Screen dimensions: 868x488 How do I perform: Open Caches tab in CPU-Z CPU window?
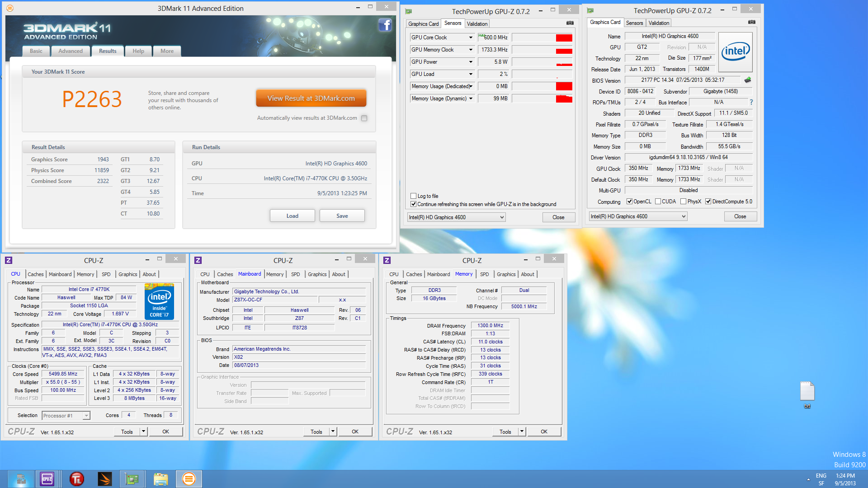click(x=36, y=274)
